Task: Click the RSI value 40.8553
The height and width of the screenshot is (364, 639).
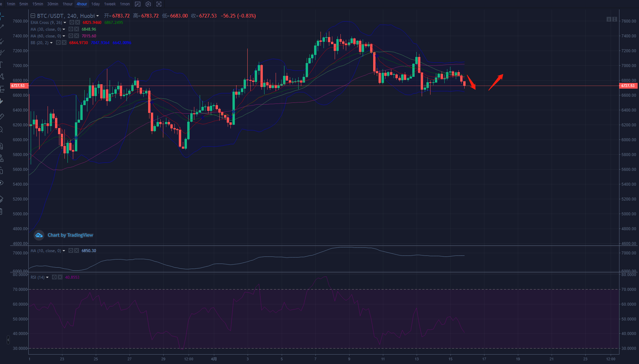Action: (x=72, y=277)
